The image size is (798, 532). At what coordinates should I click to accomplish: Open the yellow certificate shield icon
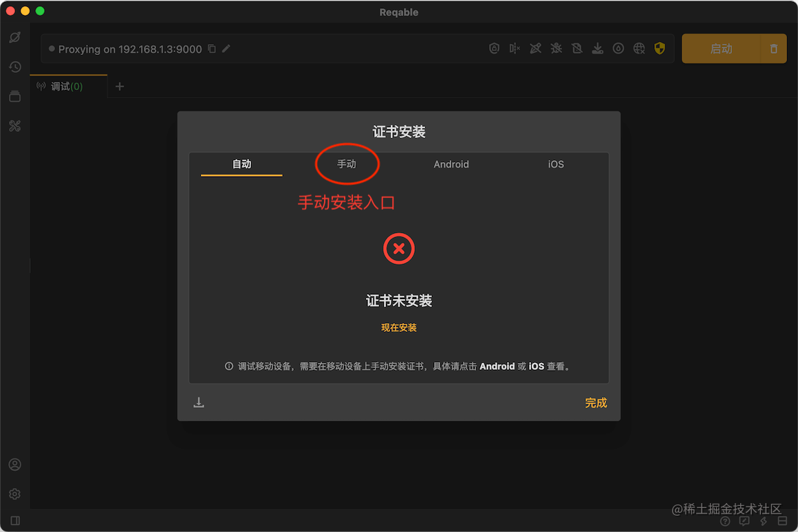(x=660, y=48)
